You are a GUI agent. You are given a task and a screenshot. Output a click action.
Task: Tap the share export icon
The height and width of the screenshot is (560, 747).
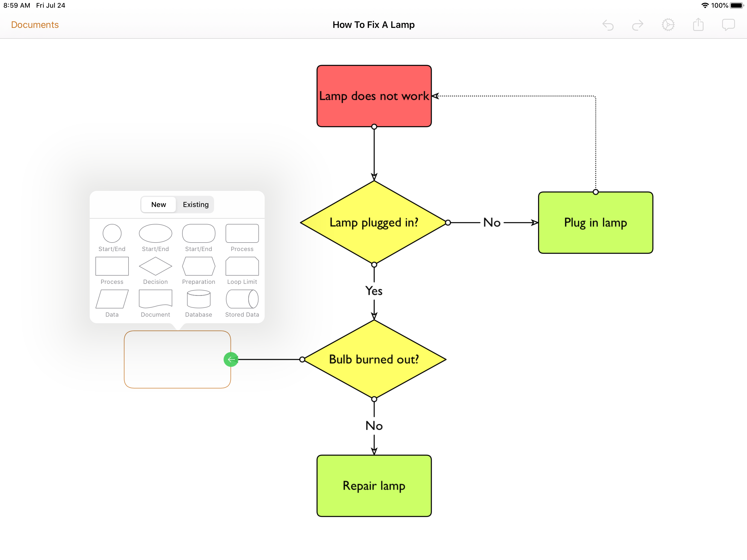click(698, 25)
